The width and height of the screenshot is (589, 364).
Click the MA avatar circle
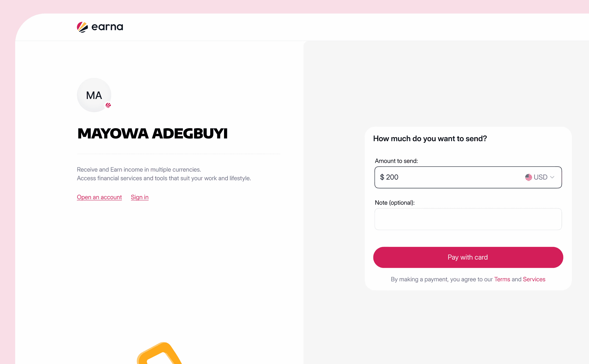click(94, 95)
